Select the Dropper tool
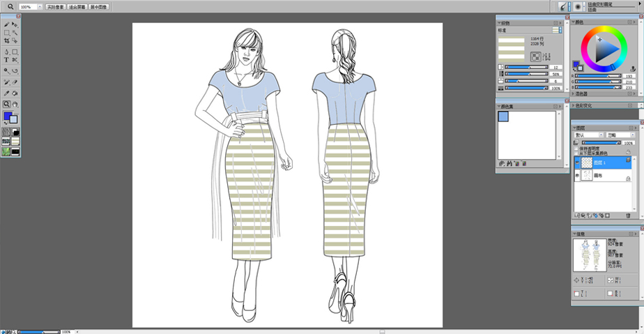Image resolution: width=644 pixels, height=334 pixels. click(x=6, y=93)
